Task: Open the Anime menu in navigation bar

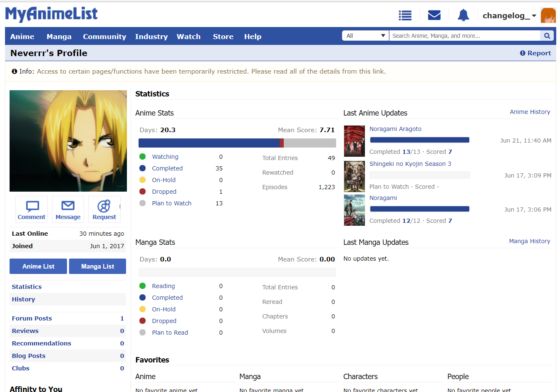Action: 22,37
